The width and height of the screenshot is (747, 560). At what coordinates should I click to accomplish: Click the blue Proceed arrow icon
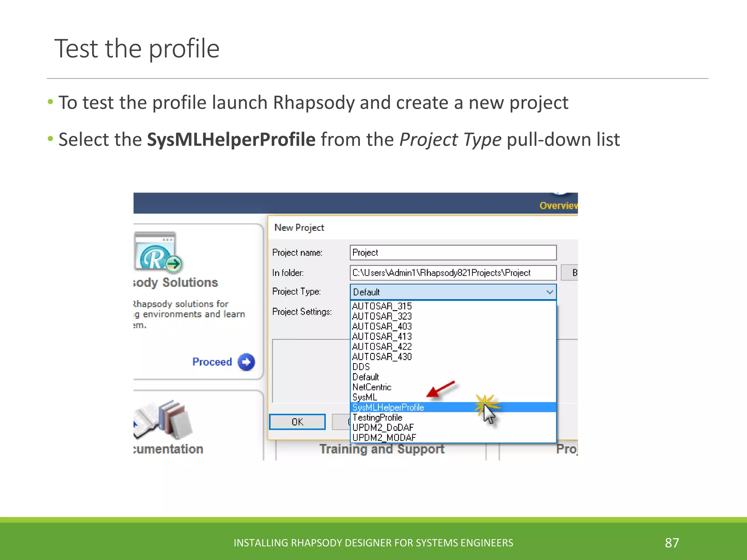pyautogui.click(x=246, y=362)
